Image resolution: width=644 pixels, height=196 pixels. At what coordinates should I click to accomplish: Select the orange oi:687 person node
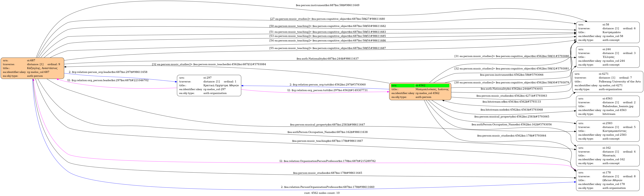tap(32, 68)
